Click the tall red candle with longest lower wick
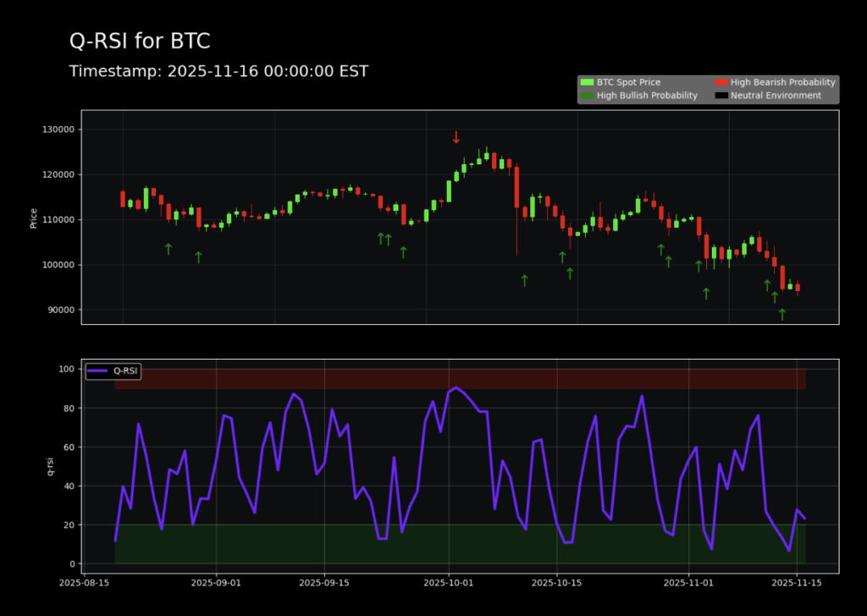The image size is (867, 616). (x=517, y=188)
